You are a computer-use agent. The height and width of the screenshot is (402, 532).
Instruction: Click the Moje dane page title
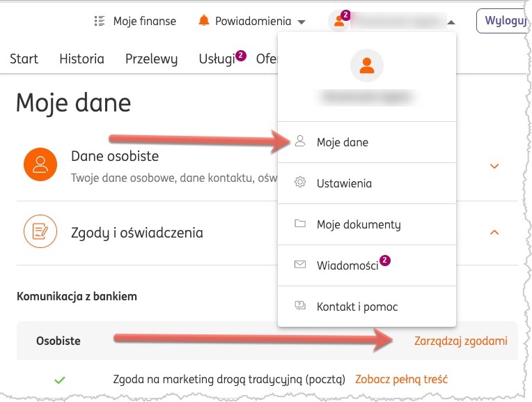tap(73, 103)
